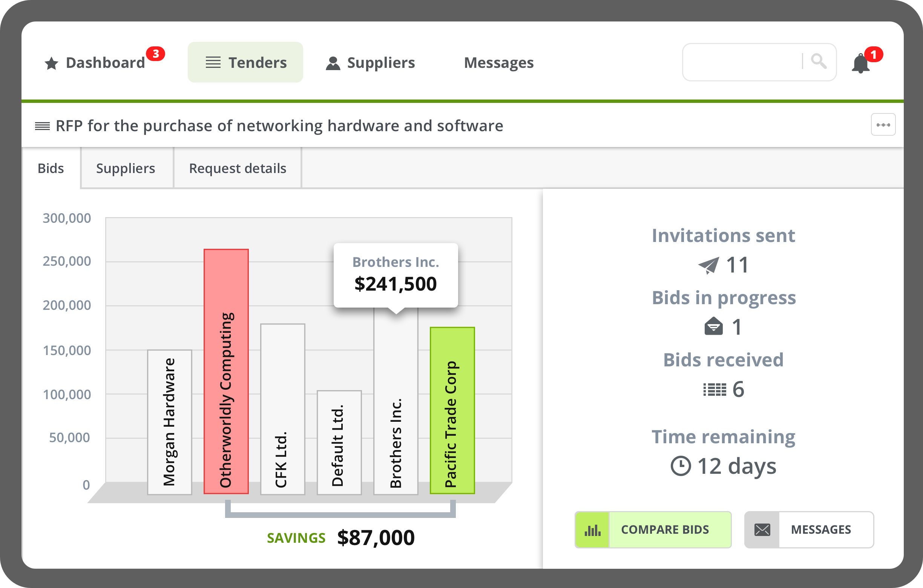Select the red Otherworldly Computing bar
The height and width of the screenshot is (588, 923).
(x=226, y=371)
